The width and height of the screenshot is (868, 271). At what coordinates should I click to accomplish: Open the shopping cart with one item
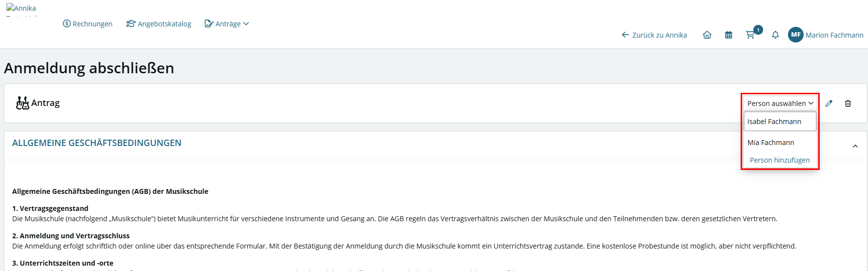(x=750, y=35)
